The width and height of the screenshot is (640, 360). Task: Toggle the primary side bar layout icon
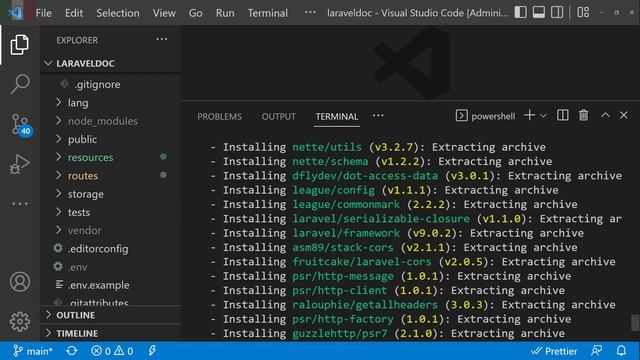(520, 12)
